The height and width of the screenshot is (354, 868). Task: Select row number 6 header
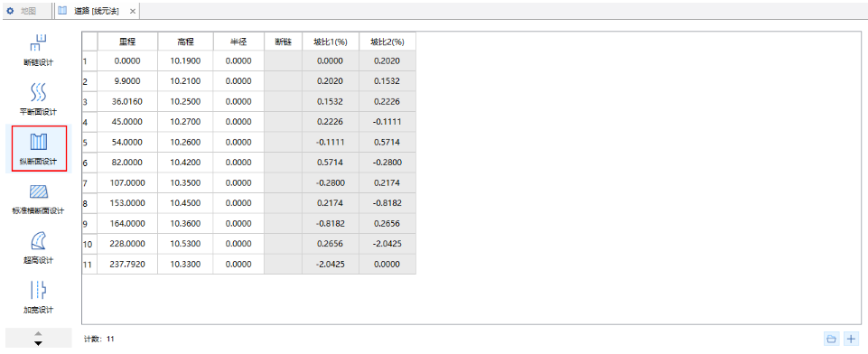tap(89, 163)
